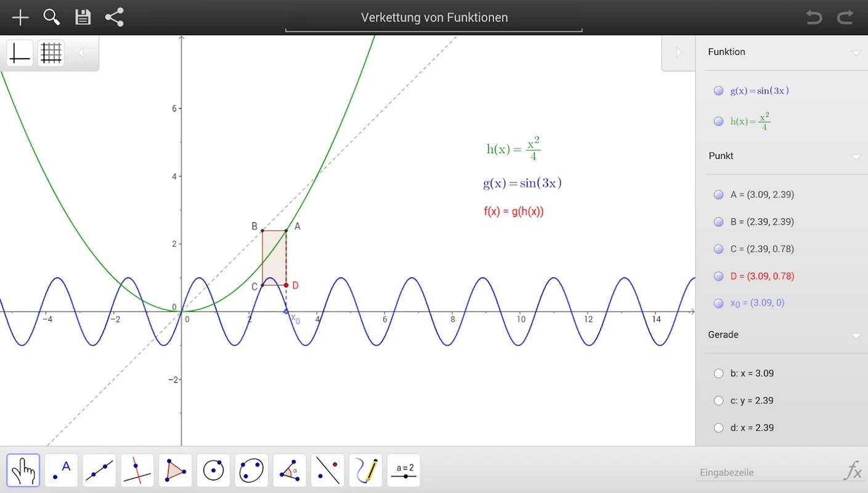Image resolution: width=868 pixels, height=493 pixels.
Task: Toggle visibility of g(x)=sin(3x)
Action: (718, 91)
